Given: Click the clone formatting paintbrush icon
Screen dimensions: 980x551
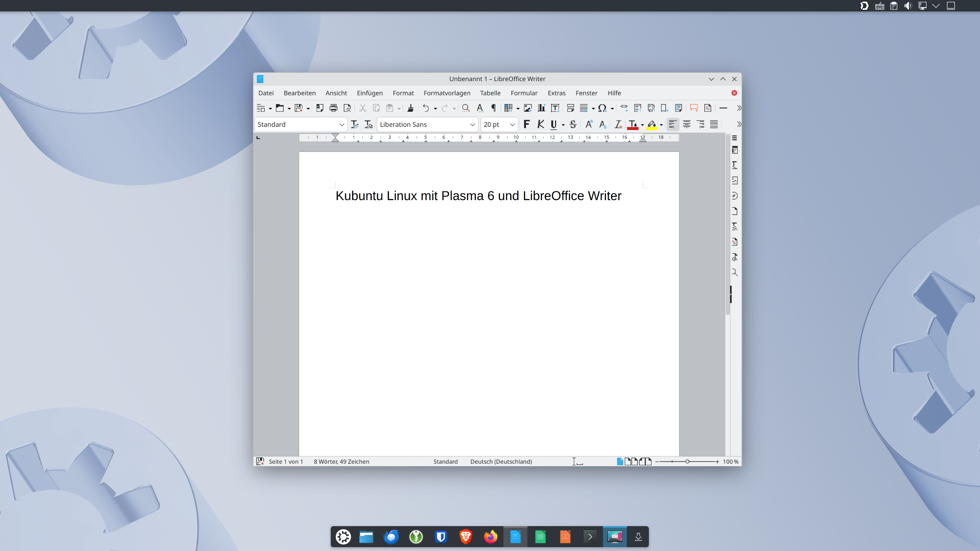Looking at the screenshot, I should coord(410,108).
